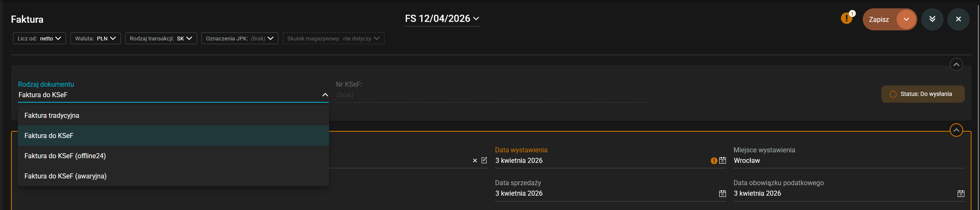980x210 pixels.
Task: Close the invoice with X button
Action: pyautogui.click(x=958, y=19)
